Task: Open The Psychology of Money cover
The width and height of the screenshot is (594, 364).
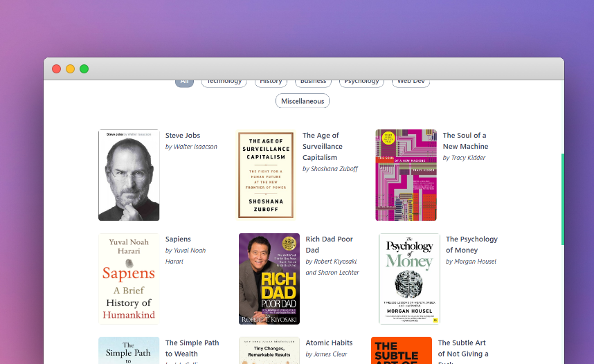Action: [x=410, y=279]
